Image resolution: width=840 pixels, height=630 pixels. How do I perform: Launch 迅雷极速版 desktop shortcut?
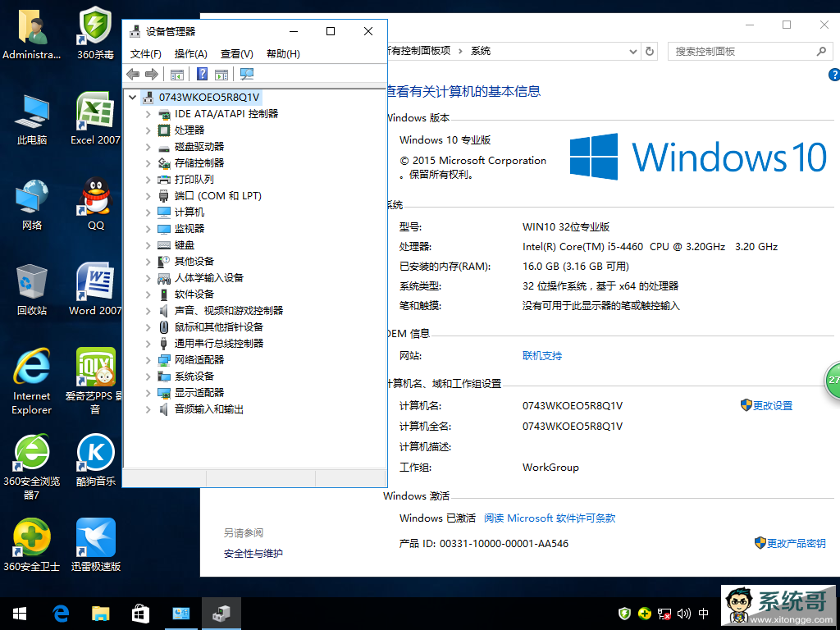tap(95, 545)
